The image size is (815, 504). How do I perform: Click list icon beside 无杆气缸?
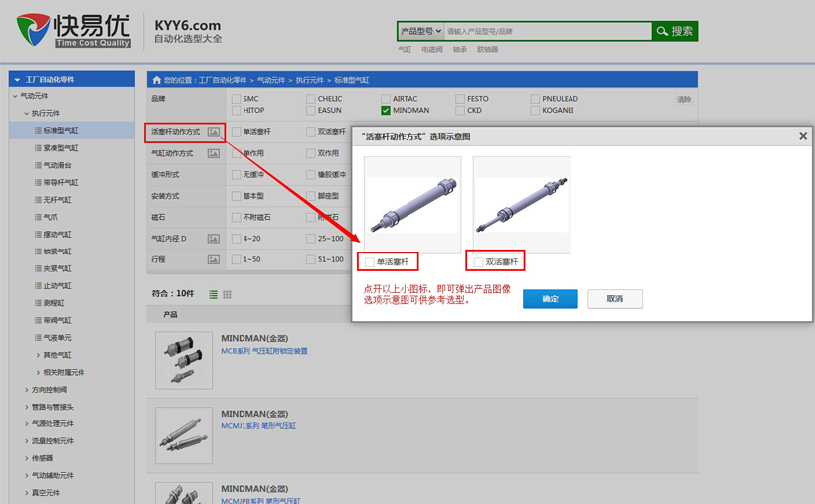pyautogui.click(x=38, y=199)
